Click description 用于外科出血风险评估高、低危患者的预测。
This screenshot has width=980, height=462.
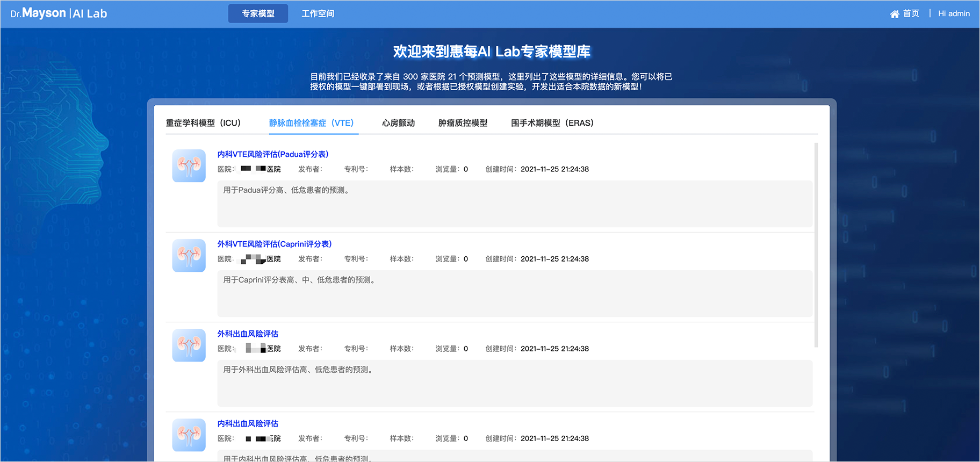tap(299, 370)
